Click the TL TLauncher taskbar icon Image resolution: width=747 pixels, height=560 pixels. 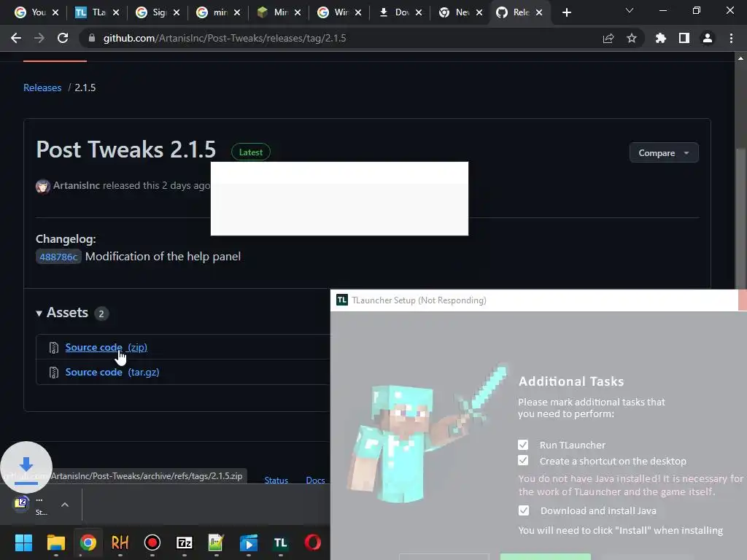coord(281,542)
